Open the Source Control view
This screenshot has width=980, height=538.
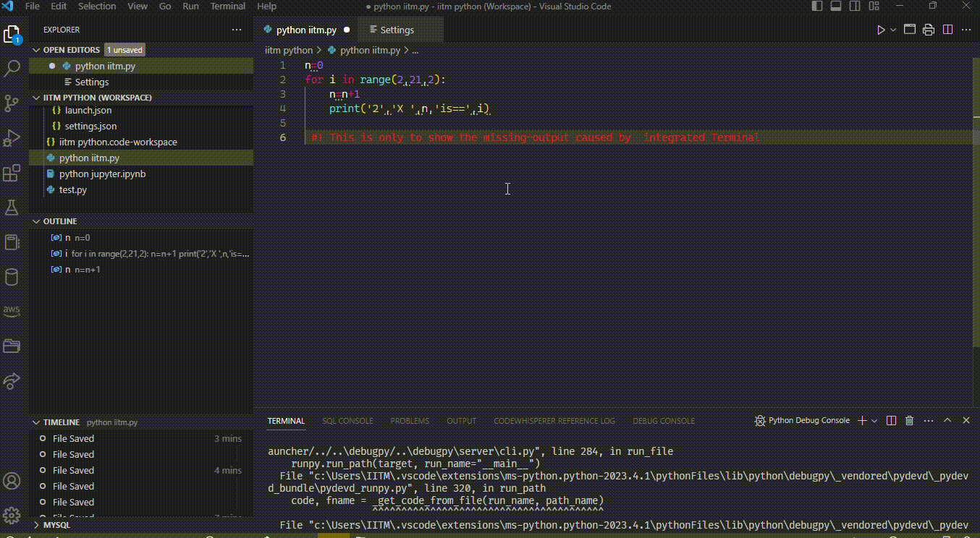12,103
